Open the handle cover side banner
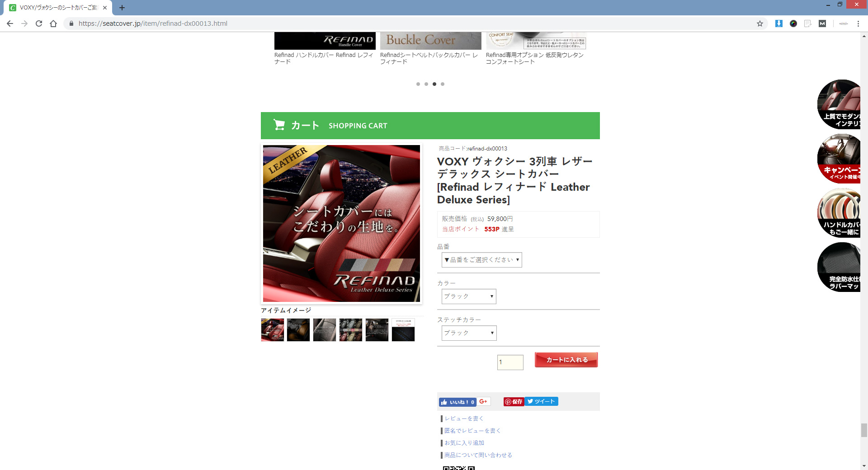868x470 pixels. pos(839,213)
